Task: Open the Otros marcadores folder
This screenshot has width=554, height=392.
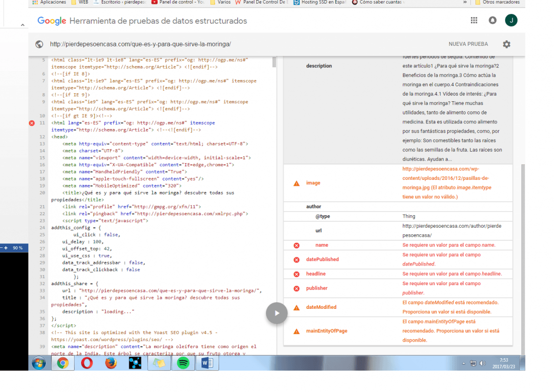Action: tap(498, 2)
